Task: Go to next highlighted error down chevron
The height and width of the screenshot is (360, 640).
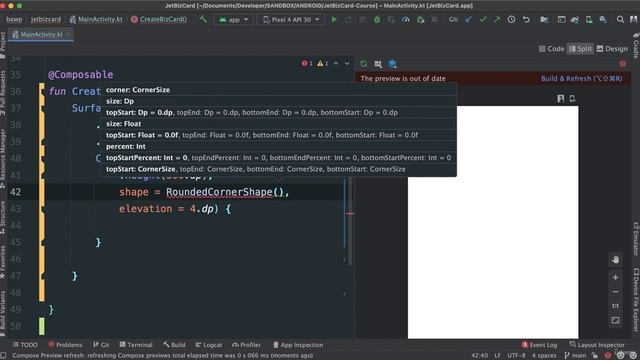Action: tap(347, 63)
